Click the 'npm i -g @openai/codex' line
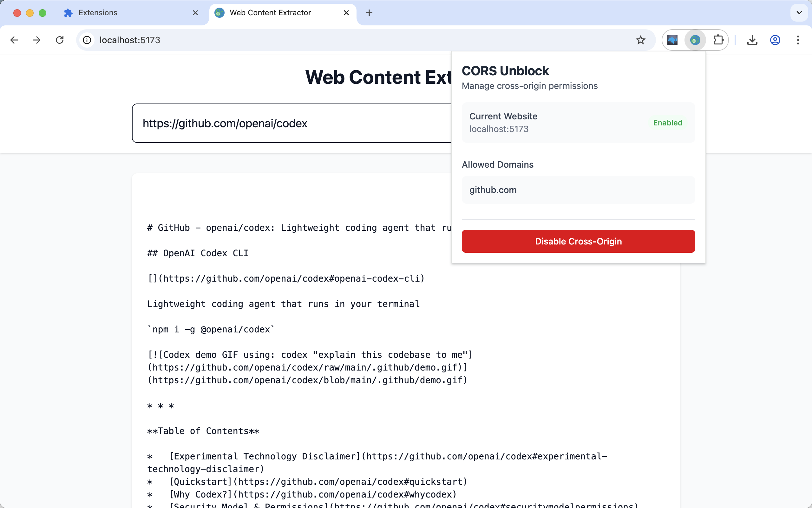The height and width of the screenshot is (508, 812). 211,330
